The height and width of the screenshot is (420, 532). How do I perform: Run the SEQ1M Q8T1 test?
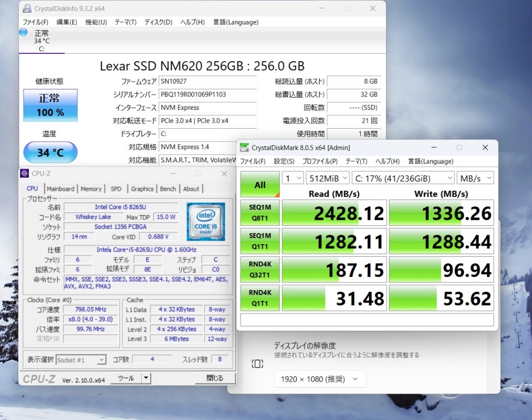(260, 212)
